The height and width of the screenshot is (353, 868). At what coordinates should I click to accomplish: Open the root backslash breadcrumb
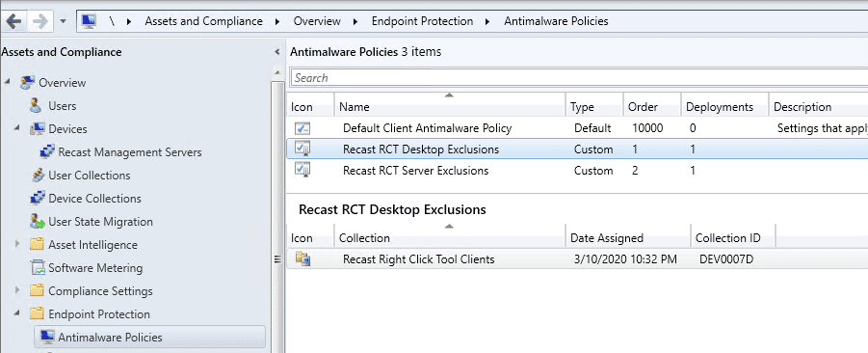113,21
